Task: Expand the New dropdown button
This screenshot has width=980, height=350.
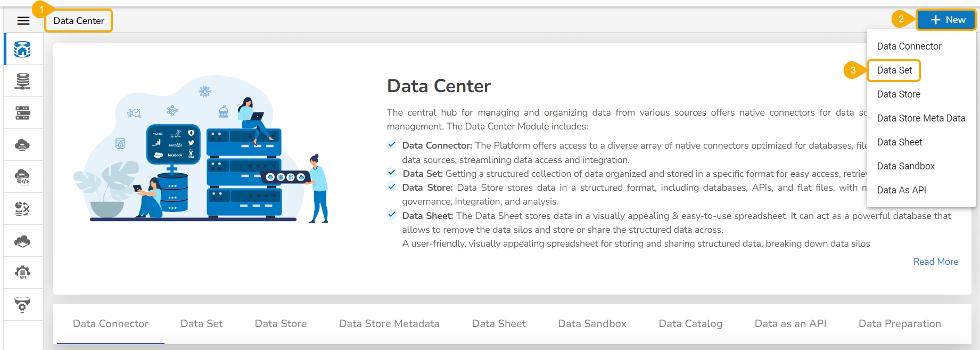Action: pyautogui.click(x=946, y=20)
